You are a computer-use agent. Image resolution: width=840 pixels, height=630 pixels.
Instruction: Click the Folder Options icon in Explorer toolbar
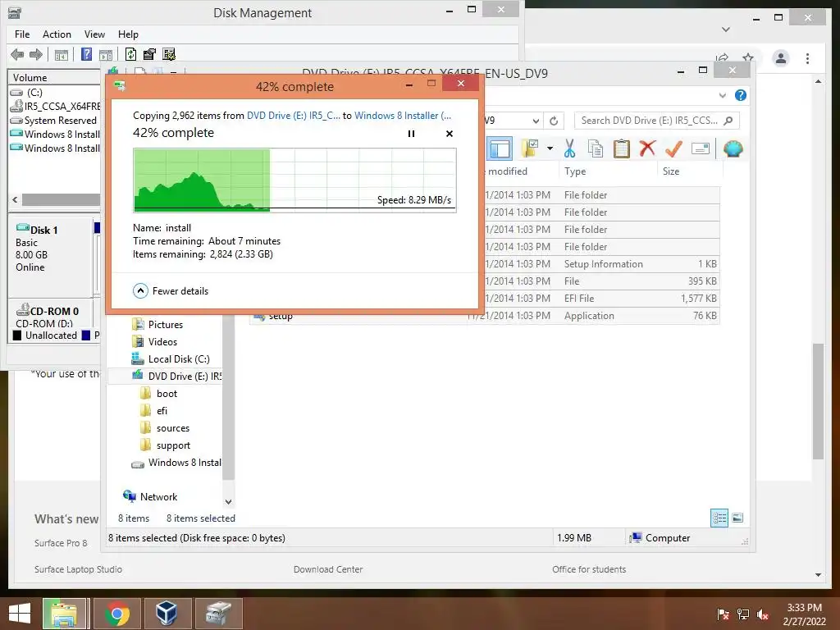530,148
